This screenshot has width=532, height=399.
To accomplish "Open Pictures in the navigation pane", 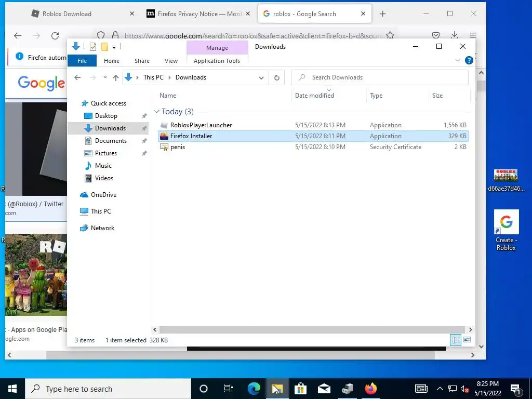I will click(105, 153).
